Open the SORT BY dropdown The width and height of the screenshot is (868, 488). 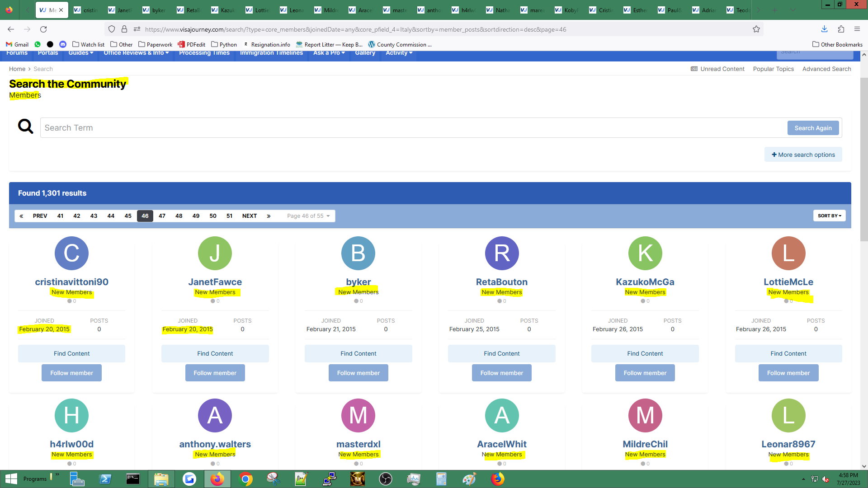[830, 216]
